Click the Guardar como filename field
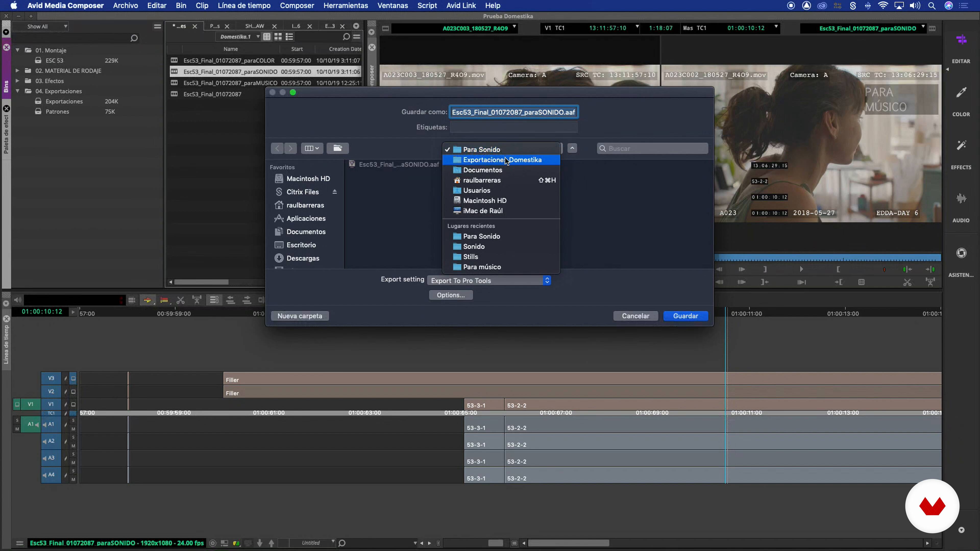Viewport: 980px width, 551px height. point(513,112)
